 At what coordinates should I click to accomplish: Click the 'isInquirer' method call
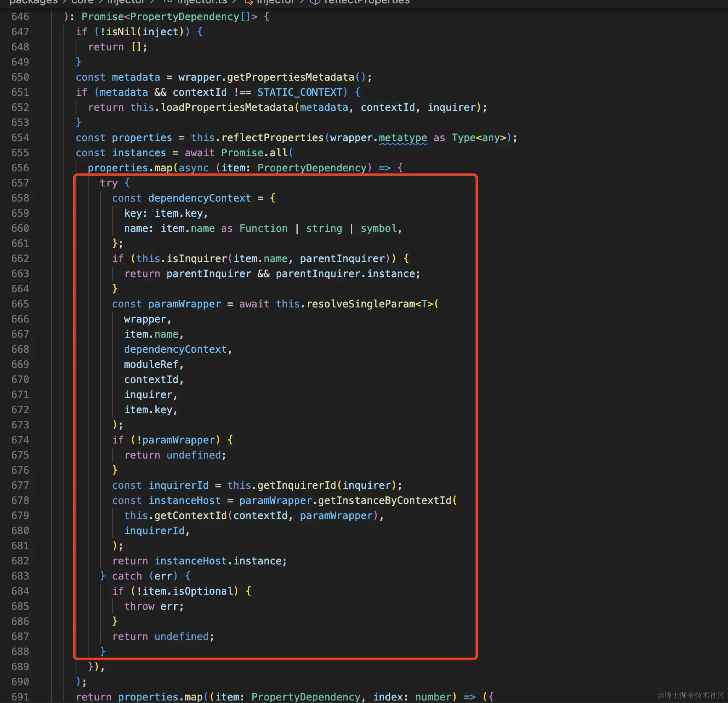196,259
